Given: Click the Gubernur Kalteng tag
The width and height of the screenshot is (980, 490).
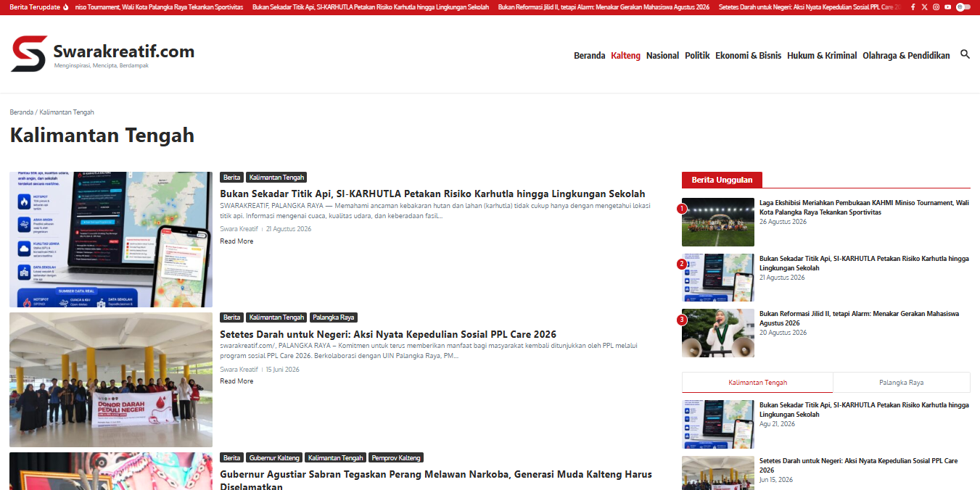Looking at the screenshot, I should point(274,458).
